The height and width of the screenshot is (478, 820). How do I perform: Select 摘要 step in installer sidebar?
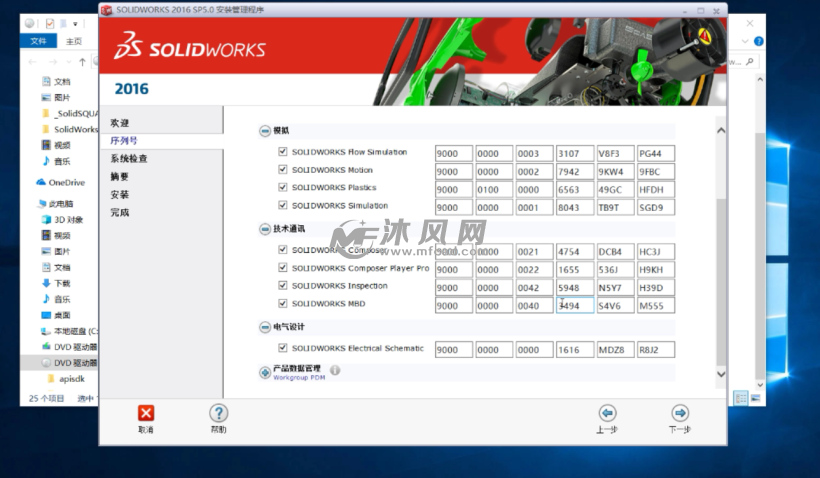click(120, 177)
